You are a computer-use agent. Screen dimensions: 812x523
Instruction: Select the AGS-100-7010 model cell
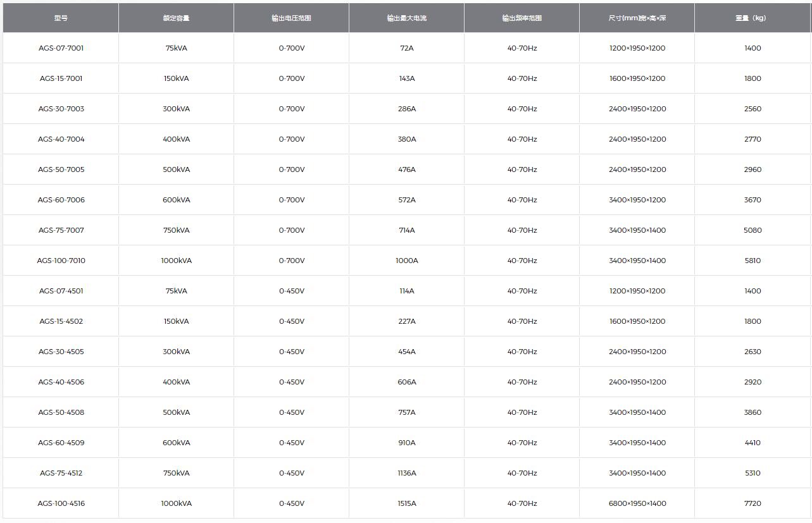[61, 261]
